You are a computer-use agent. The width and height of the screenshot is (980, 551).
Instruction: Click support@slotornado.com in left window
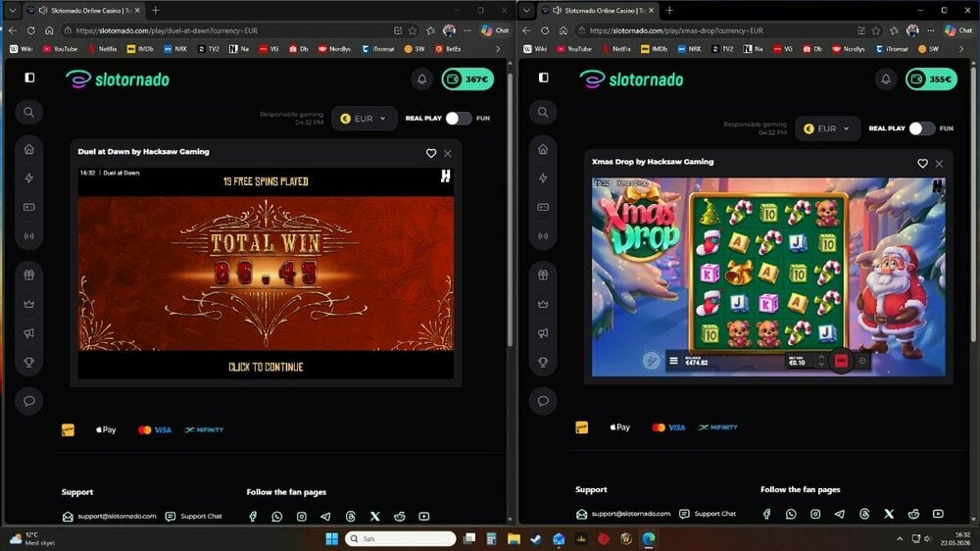coord(117,517)
